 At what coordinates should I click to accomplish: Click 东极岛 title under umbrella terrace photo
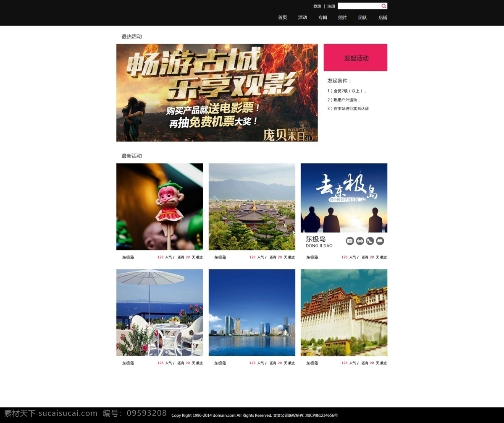click(128, 363)
